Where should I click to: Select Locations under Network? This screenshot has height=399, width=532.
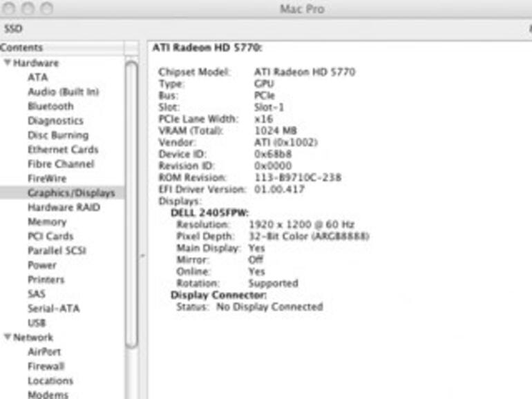pos(50,380)
